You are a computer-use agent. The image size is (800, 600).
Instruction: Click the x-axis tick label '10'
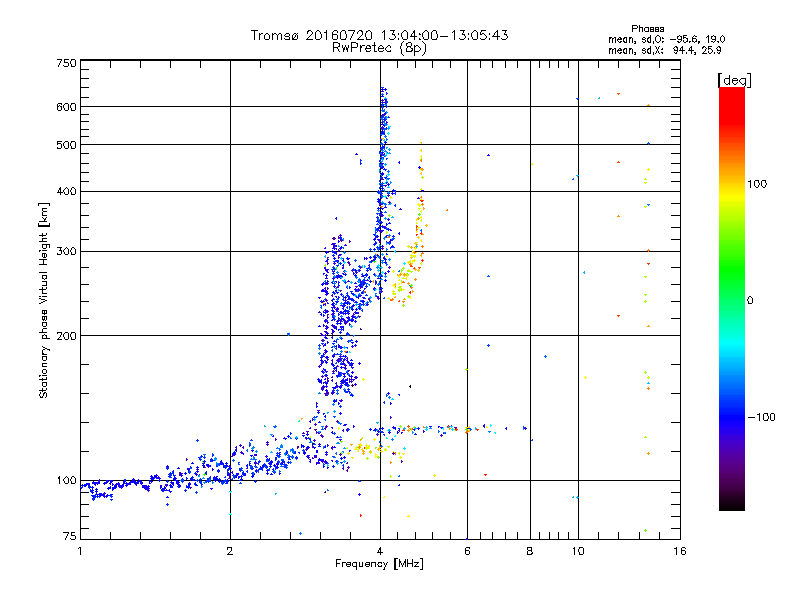[578, 551]
